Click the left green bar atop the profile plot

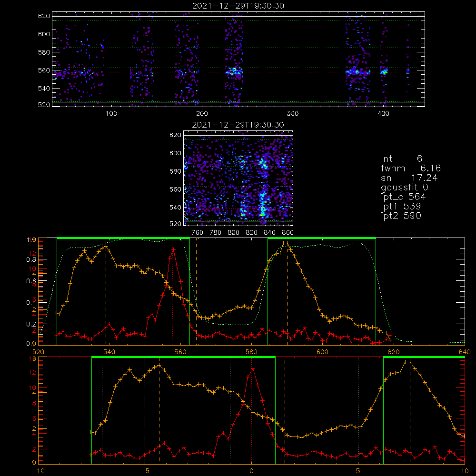[x=123, y=238]
